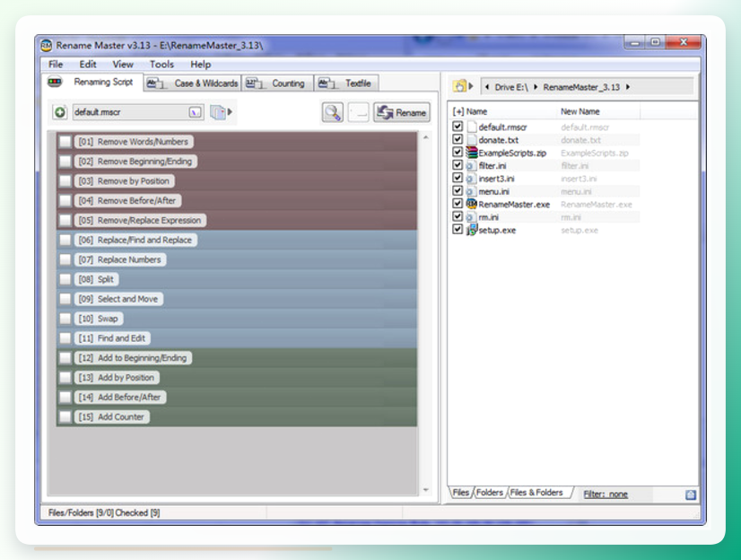The image size is (741, 560).
Task: Switch to the Folders view tab
Action: click(x=490, y=493)
